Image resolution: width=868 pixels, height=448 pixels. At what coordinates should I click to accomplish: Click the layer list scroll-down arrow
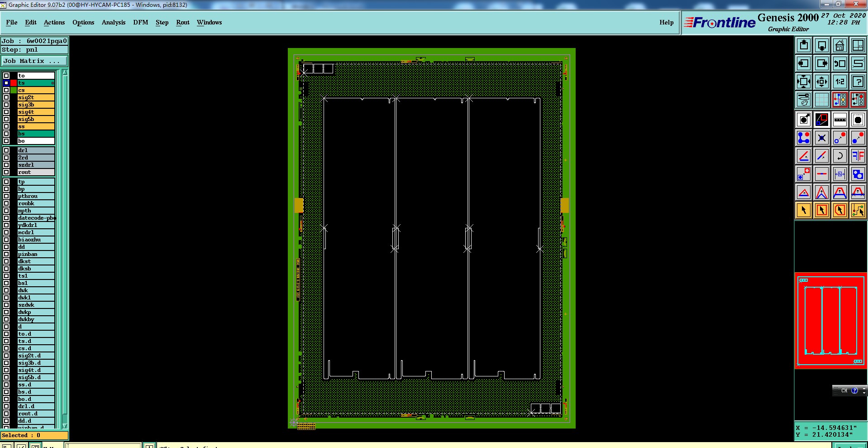pyautogui.click(x=65, y=426)
